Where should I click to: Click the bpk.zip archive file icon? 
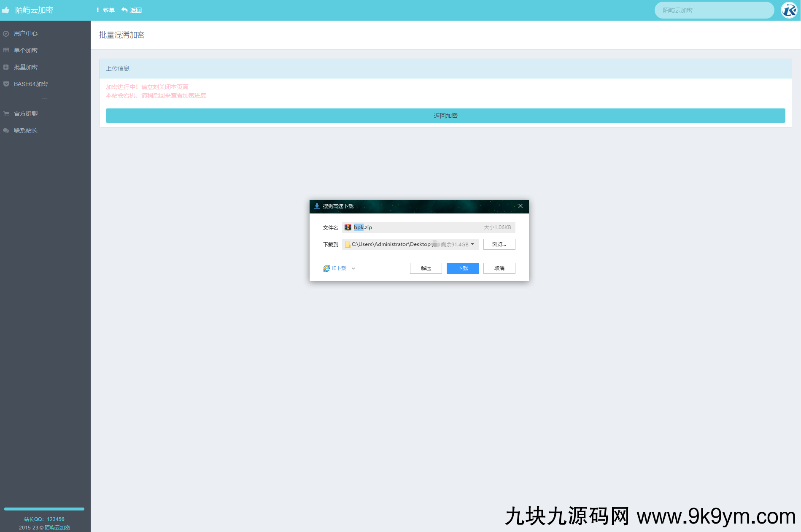pyautogui.click(x=348, y=227)
